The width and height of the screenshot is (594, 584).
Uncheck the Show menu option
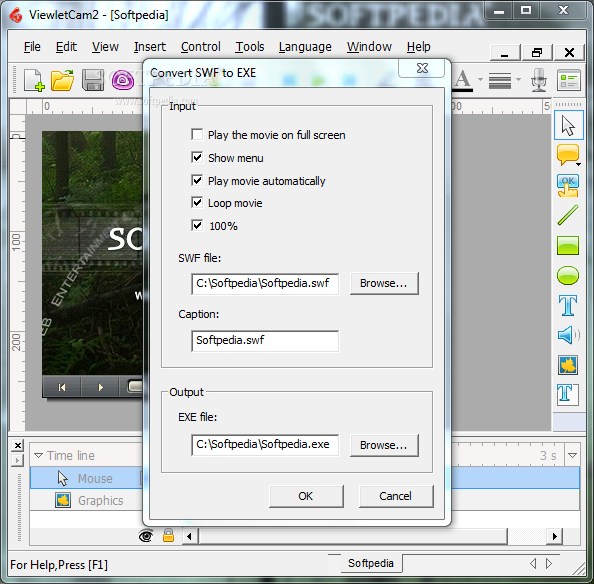point(197,157)
